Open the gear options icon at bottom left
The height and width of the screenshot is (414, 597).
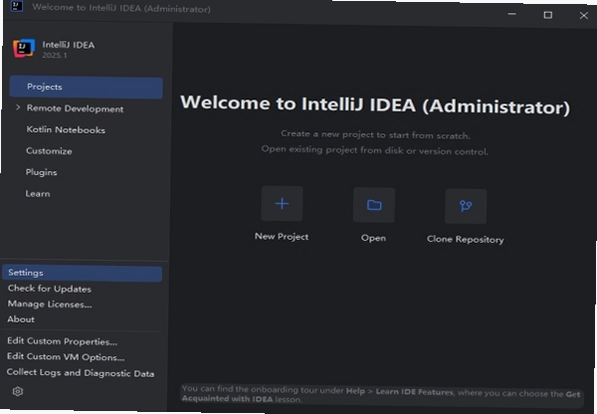pos(18,391)
